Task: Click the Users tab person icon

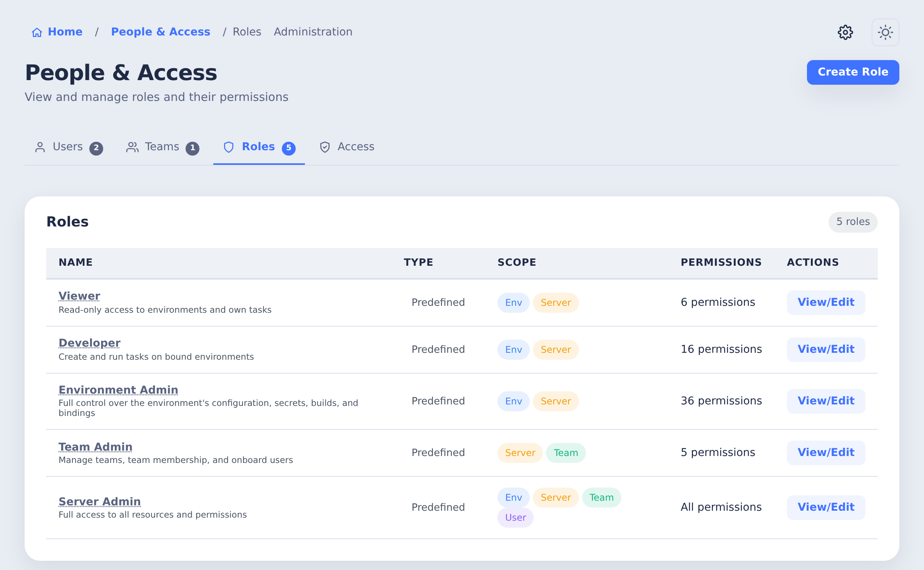Action: (x=40, y=147)
